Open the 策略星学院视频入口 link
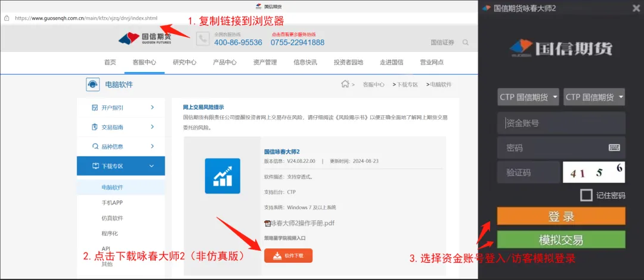 click(285, 238)
